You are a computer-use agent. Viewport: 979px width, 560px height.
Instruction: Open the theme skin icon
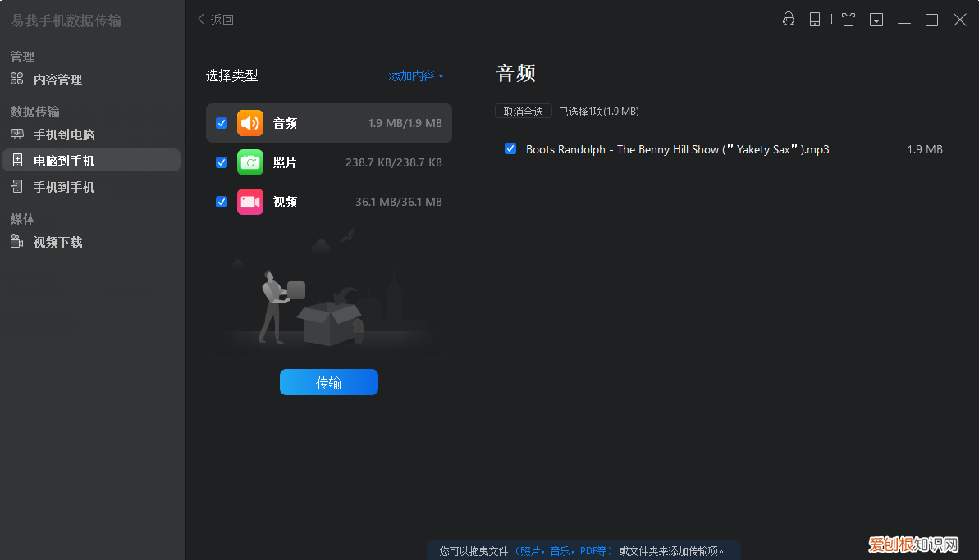pyautogui.click(x=848, y=20)
